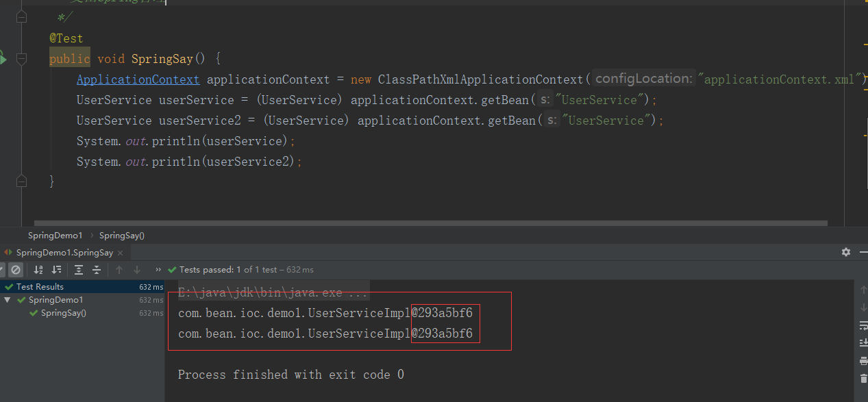Screen dimensions: 868x402
Task: Click the ApplicationContext type link
Action: 138,79
